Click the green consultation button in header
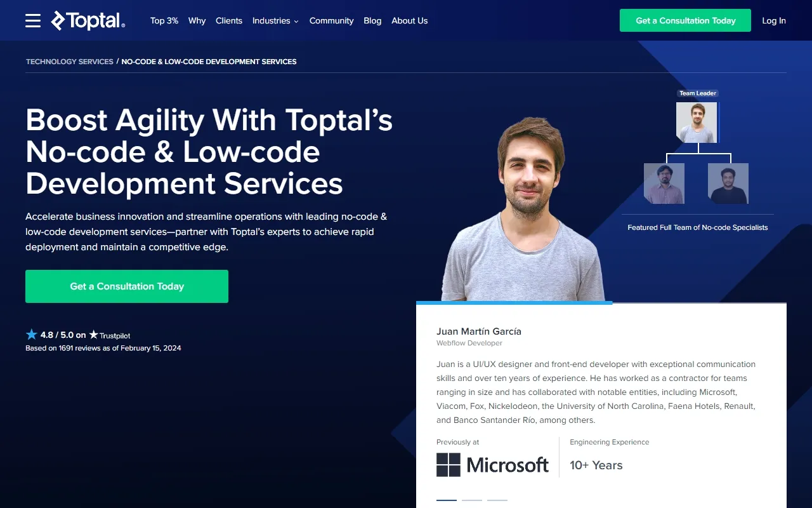 pyautogui.click(x=685, y=20)
